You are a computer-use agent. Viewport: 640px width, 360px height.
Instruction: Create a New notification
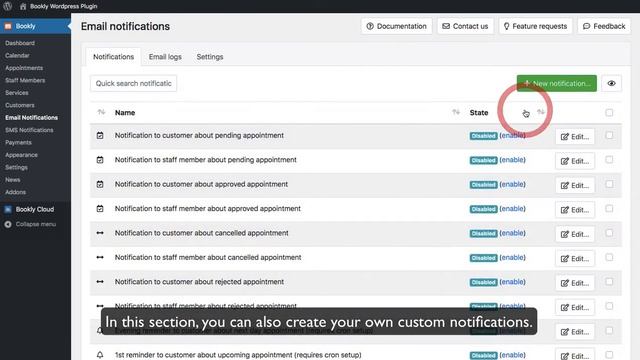point(557,83)
